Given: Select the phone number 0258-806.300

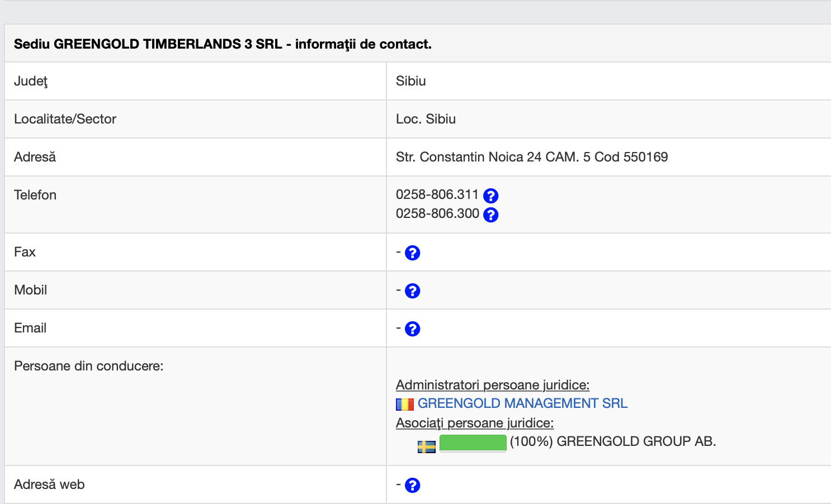Looking at the screenshot, I should click(x=437, y=213).
